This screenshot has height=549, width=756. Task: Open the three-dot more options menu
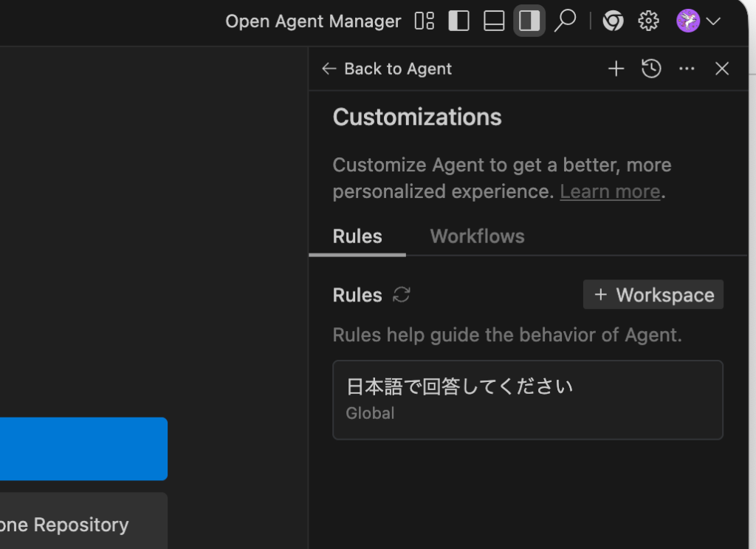(x=687, y=69)
